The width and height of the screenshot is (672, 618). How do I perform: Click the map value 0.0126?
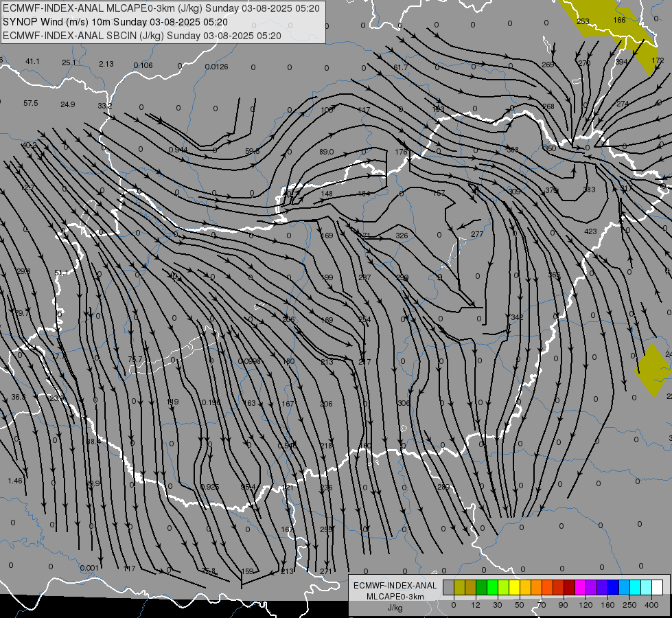(x=216, y=67)
